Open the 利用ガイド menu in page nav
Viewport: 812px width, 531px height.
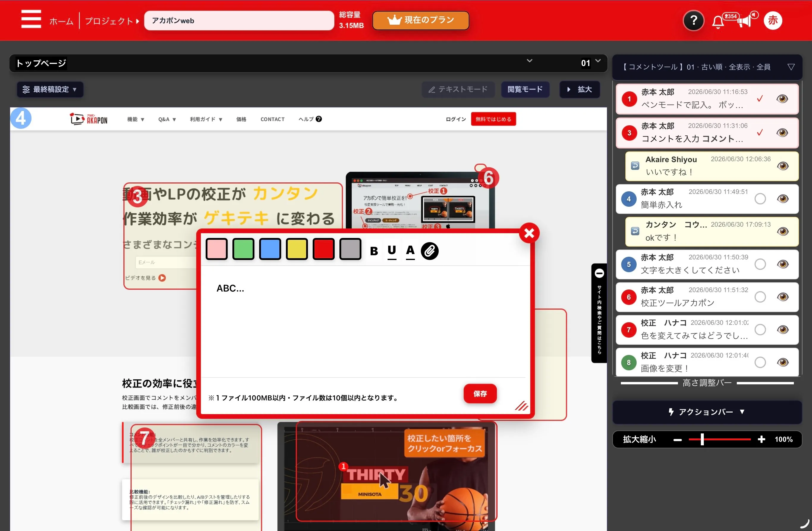[x=206, y=119]
